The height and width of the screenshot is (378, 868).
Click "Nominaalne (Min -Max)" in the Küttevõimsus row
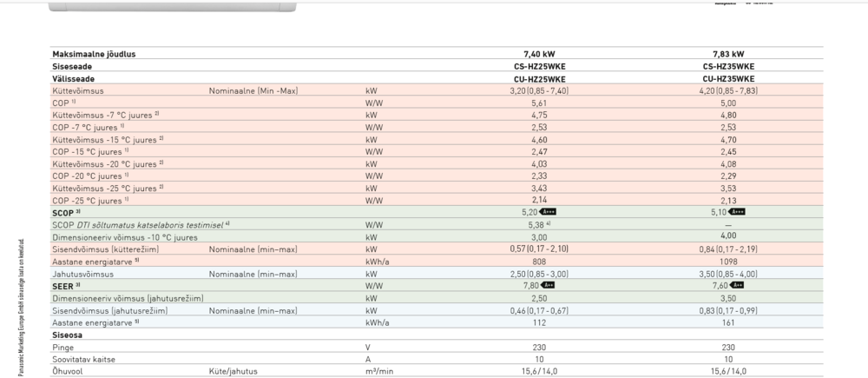pos(253,91)
